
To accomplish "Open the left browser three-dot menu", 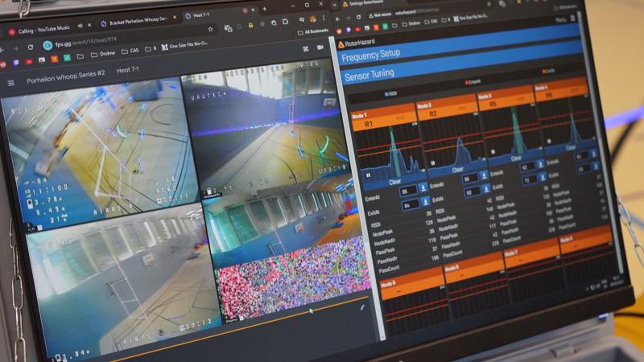I will pos(324,18).
